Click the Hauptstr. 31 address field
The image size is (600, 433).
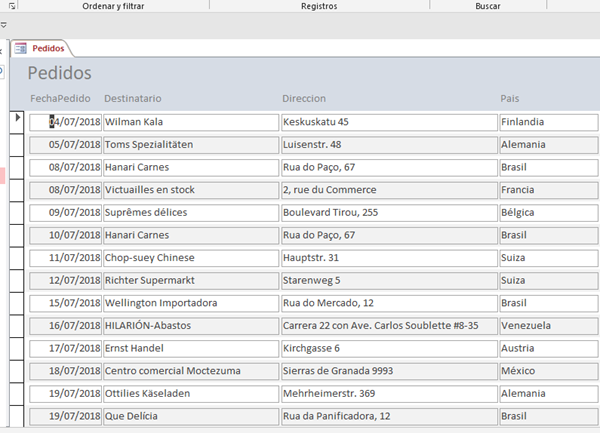pyautogui.click(x=389, y=258)
